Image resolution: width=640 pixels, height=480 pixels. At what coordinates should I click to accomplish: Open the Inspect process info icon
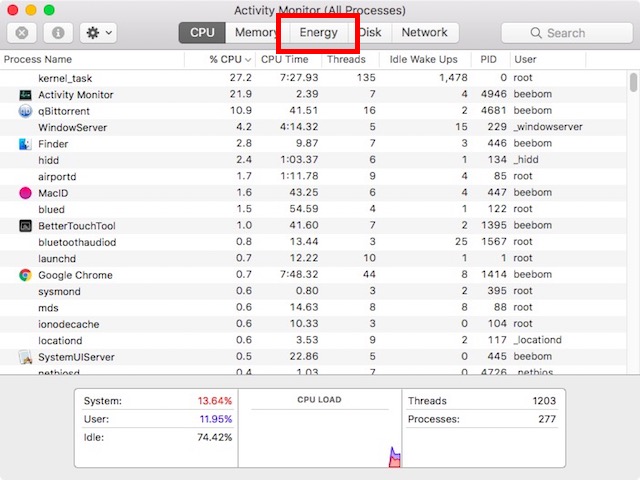click(x=58, y=33)
